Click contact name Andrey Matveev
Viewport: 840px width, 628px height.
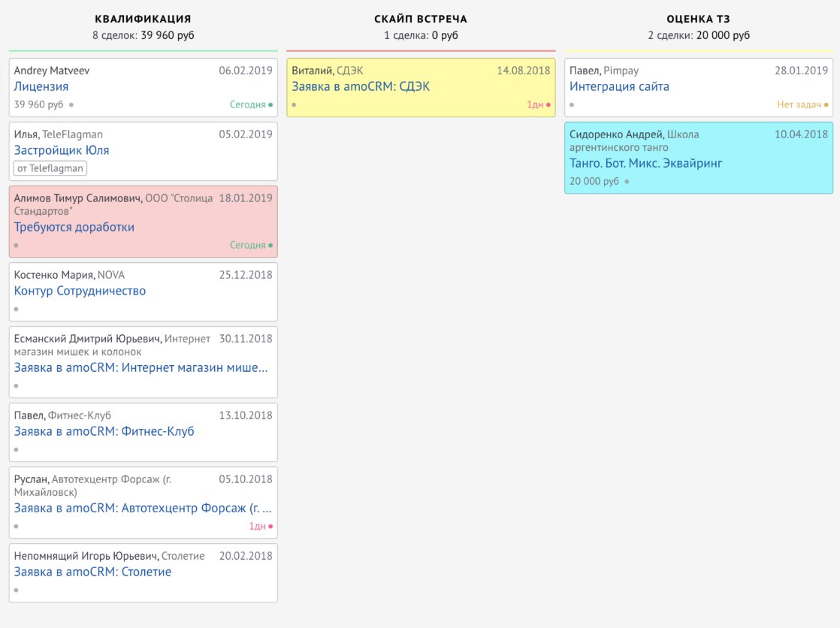tap(52, 70)
